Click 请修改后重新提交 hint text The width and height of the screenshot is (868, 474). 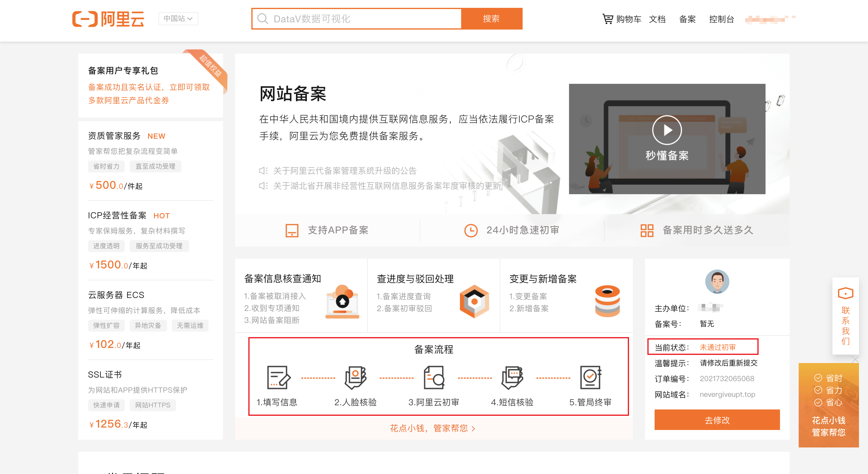click(x=728, y=363)
